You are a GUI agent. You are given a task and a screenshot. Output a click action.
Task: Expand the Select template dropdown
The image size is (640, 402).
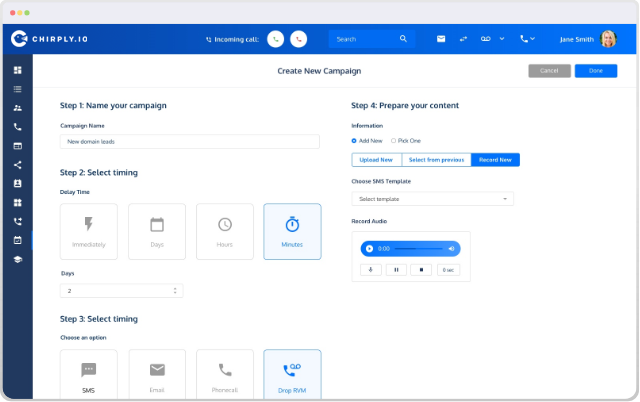[432, 199]
